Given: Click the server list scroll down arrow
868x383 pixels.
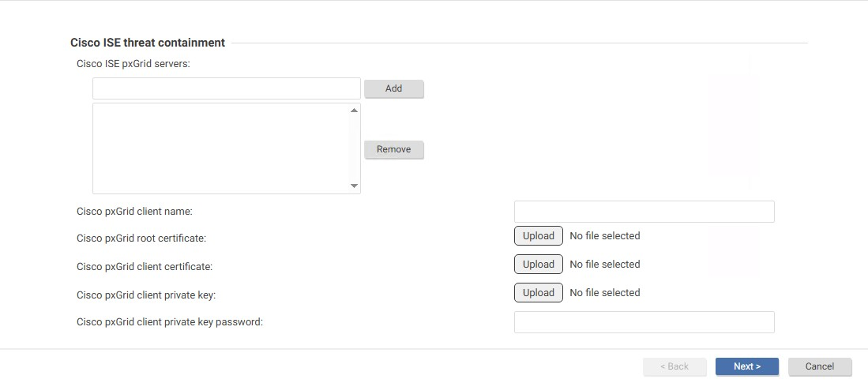Looking at the screenshot, I should [x=354, y=186].
